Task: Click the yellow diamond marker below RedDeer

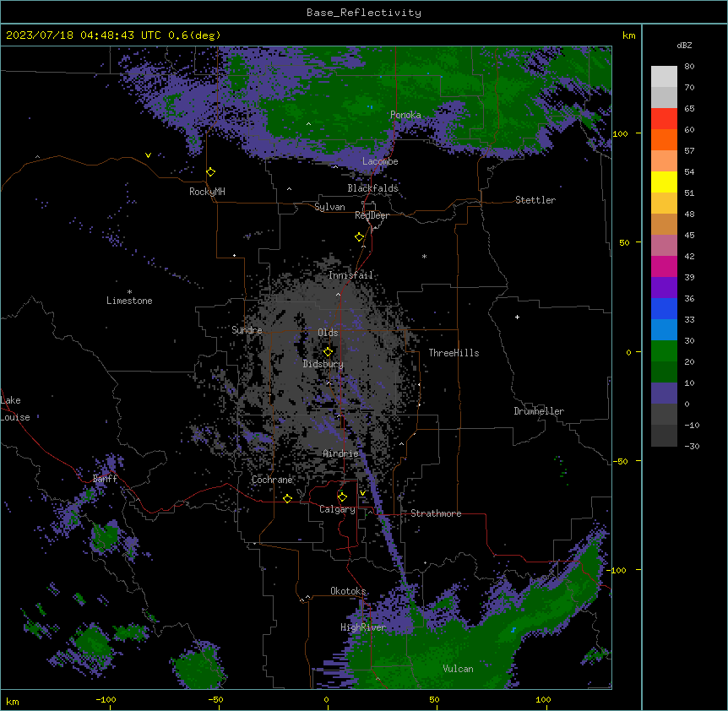Action: point(359,237)
